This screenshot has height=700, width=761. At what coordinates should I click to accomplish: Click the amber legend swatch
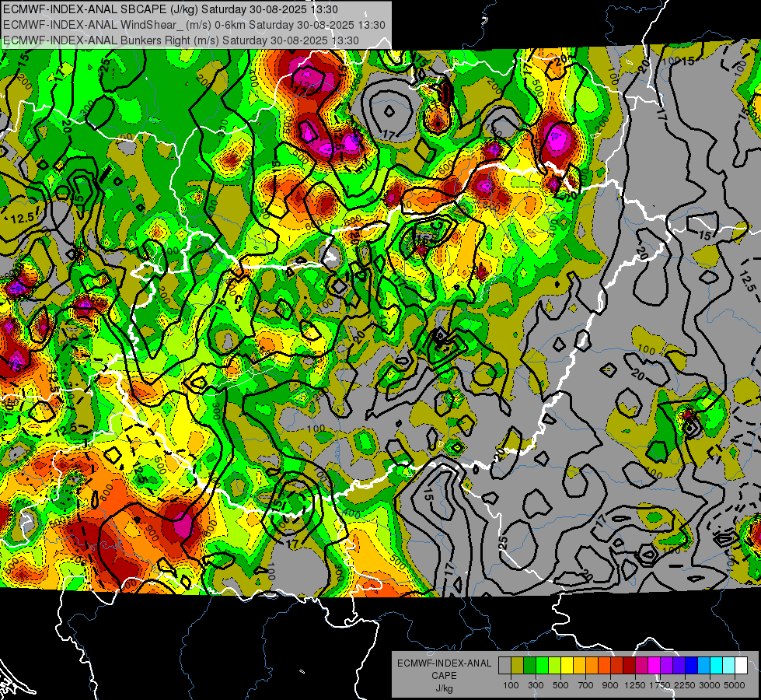click(x=579, y=665)
